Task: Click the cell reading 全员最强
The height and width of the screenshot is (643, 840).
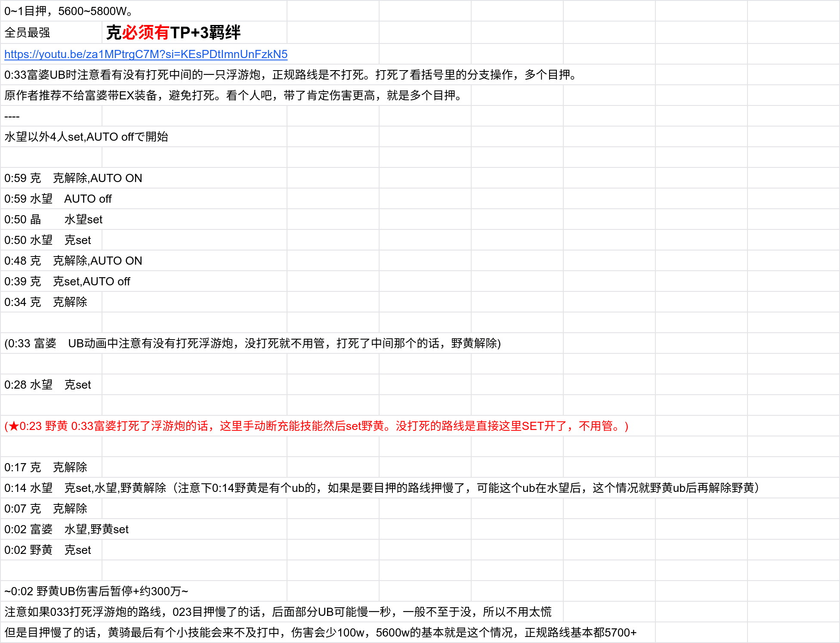Action: [28, 33]
